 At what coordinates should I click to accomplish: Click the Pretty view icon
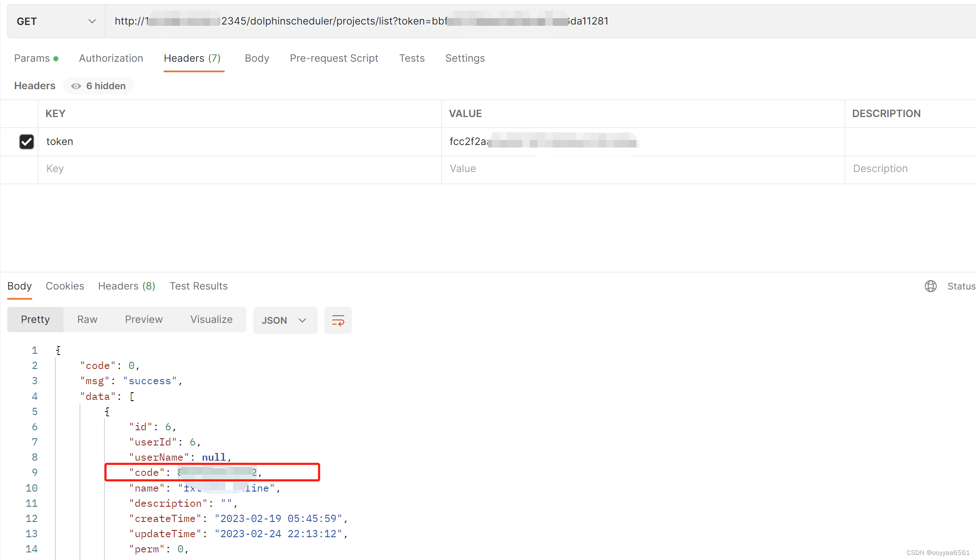pos(34,320)
